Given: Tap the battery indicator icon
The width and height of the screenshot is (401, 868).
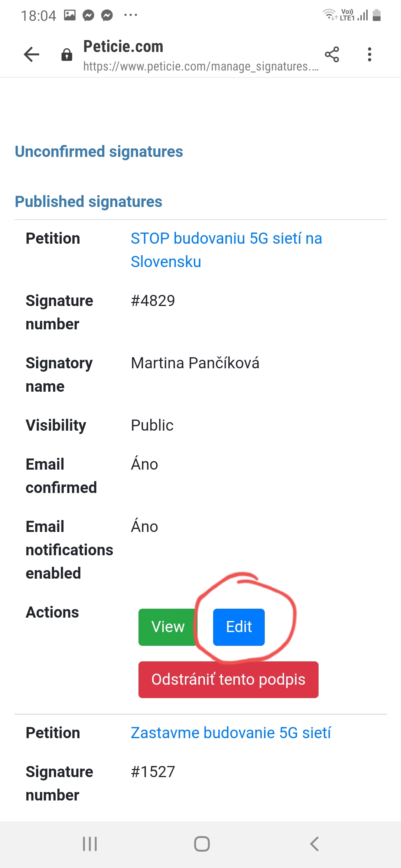Looking at the screenshot, I should pos(376,15).
